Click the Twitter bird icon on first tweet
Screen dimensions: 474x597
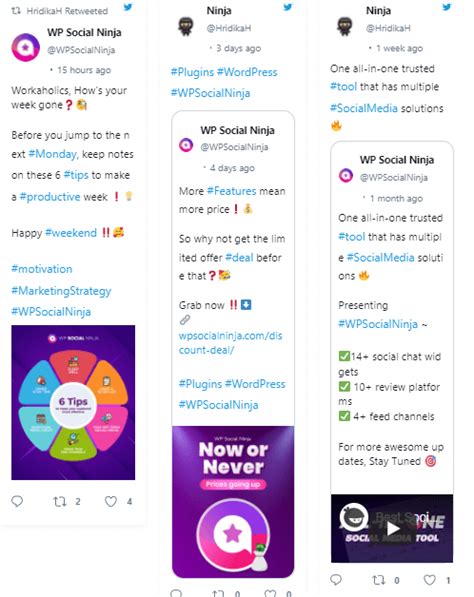(x=128, y=7)
